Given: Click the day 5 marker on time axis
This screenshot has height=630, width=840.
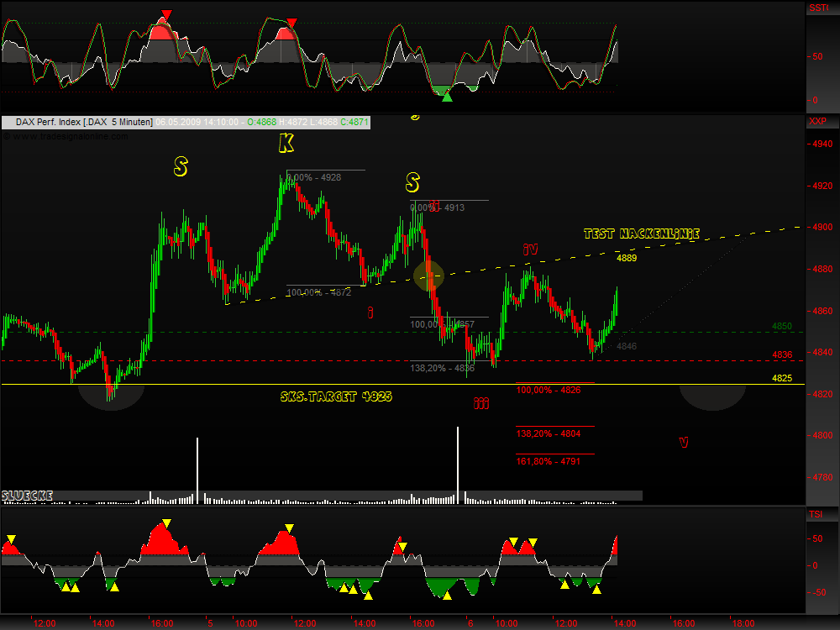Looking at the screenshot, I should pos(210,623).
